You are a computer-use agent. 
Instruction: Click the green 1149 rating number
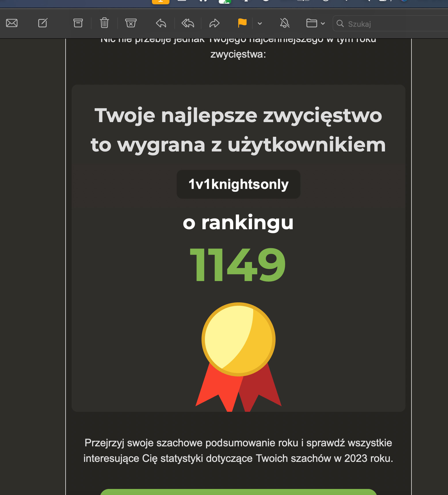pos(238,265)
